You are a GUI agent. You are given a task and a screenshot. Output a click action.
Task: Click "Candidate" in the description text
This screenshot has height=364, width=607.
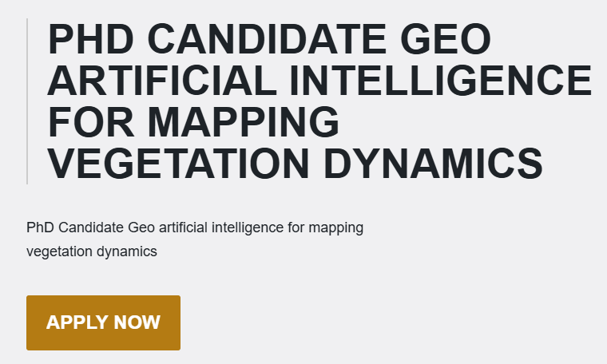tap(89, 228)
